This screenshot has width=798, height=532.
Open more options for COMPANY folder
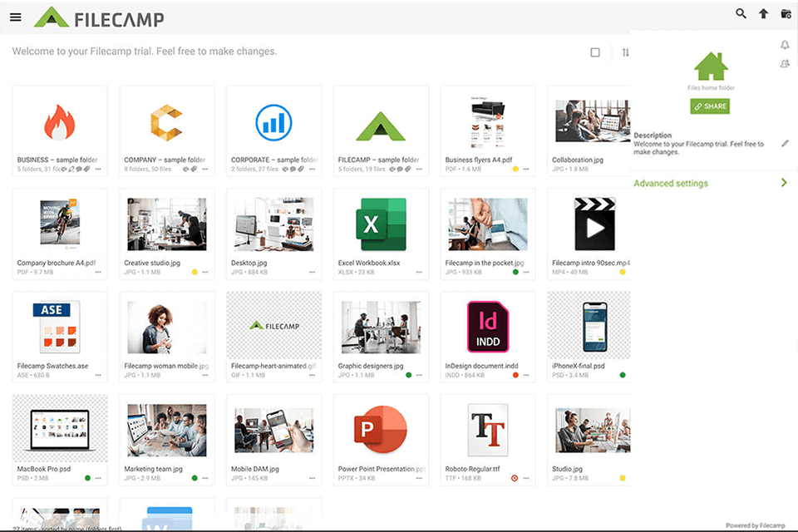pos(205,169)
